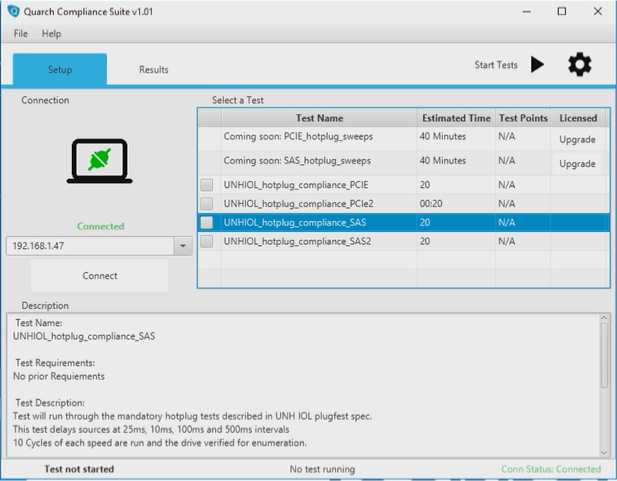Click the Connect button

(100, 276)
